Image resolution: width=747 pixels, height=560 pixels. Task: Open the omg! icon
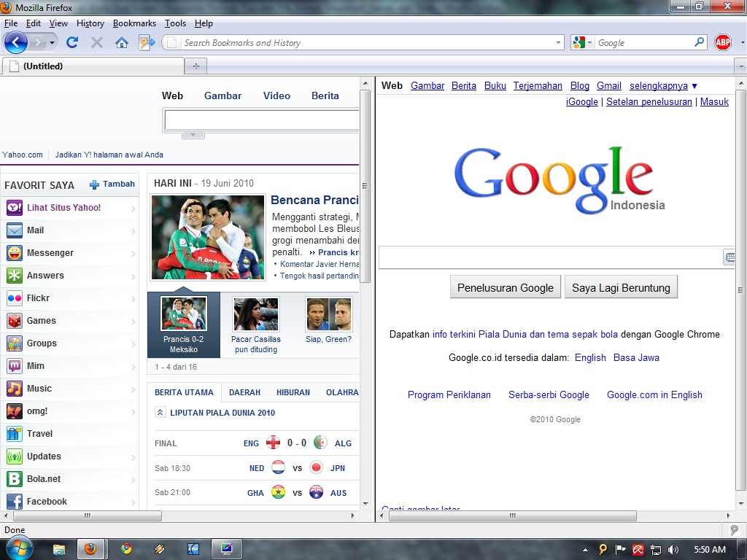(15, 411)
